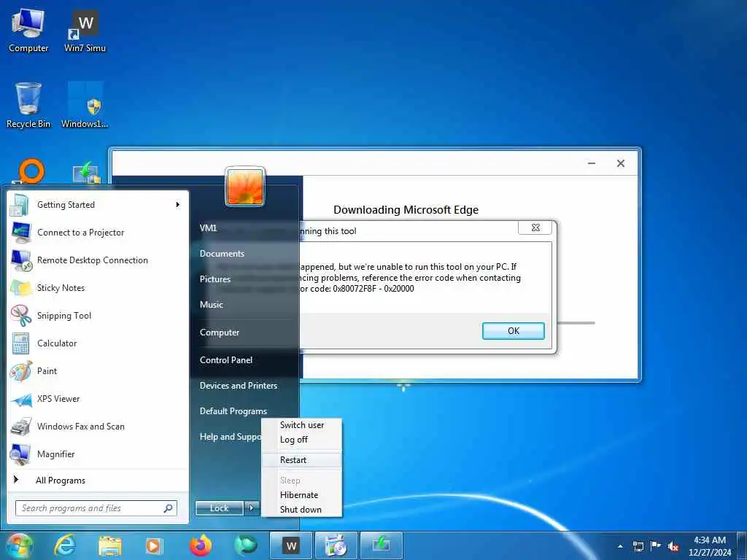This screenshot has width=747, height=560.
Task: Click the Snipping Tool scissors icon
Action: click(21, 316)
